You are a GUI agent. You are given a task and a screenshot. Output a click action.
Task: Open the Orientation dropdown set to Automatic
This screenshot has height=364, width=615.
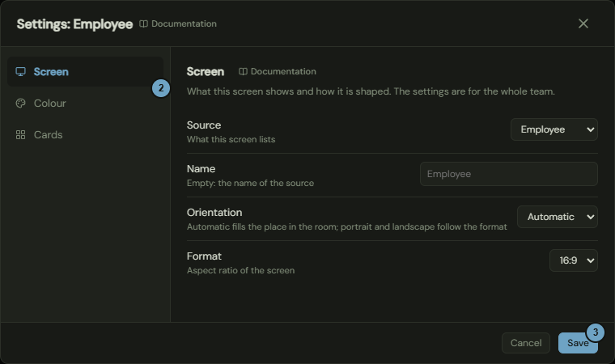pyautogui.click(x=558, y=217)
